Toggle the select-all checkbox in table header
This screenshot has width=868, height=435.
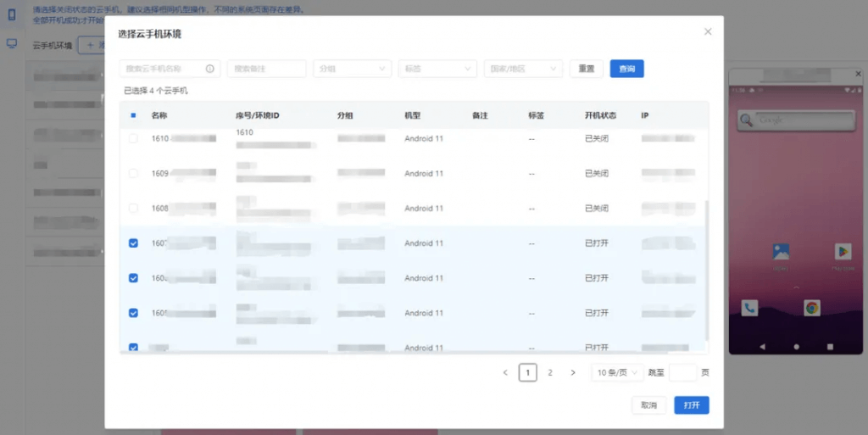pyautogui.click(x=133, y=115)
